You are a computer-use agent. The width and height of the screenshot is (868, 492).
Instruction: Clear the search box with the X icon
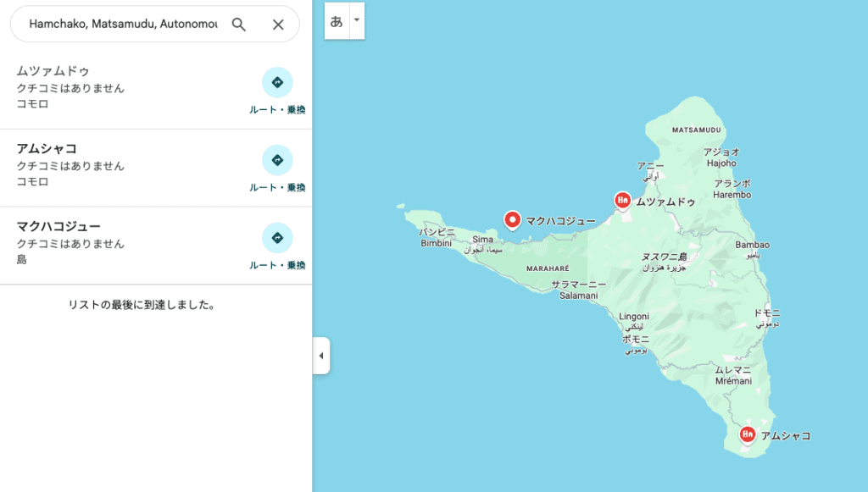click(x=278, y=25)
